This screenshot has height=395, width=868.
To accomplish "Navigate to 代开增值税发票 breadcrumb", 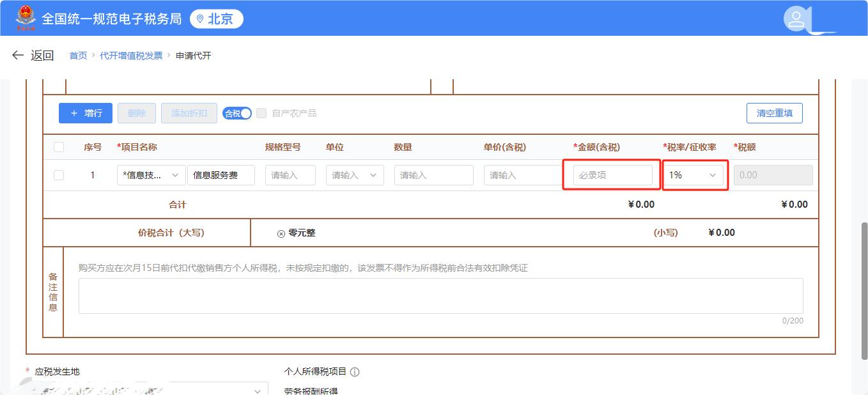I will point(131,56).
